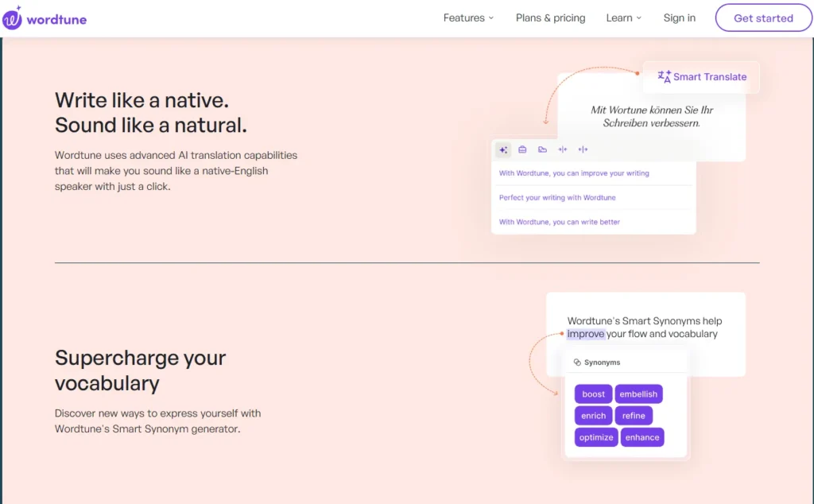814x504 pixels.
Task: Expand the Features dropdown menu
Action: pyautogui.click(x=468, y=18)
